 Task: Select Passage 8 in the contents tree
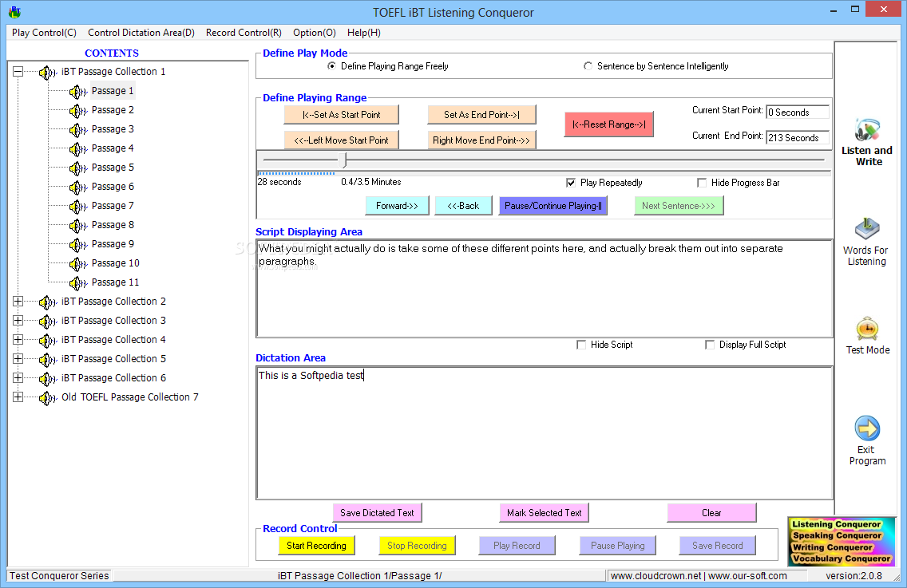point(113,225)
